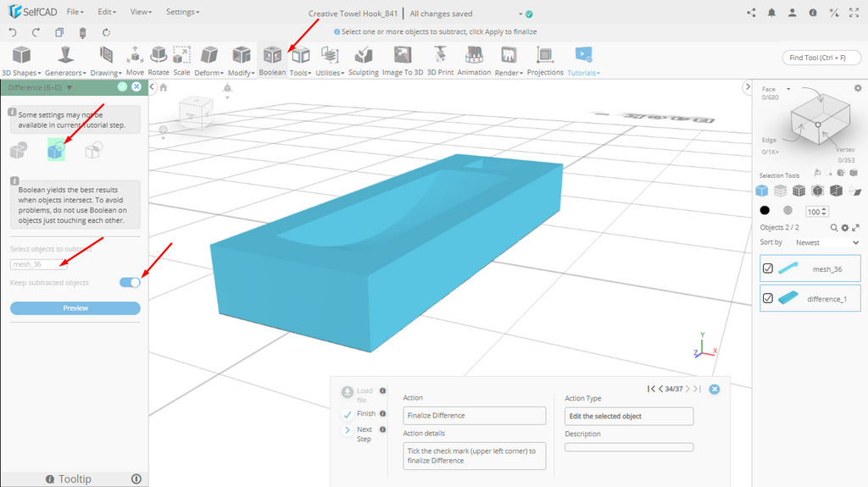Viewport: 868px width, 487px height.
Task: Click the Finish tutorial check button
Action: tap(347, 414)
